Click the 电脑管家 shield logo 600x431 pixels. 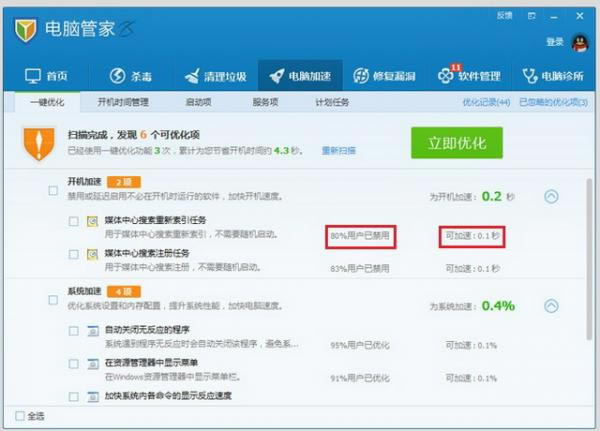tap(26, 29)
